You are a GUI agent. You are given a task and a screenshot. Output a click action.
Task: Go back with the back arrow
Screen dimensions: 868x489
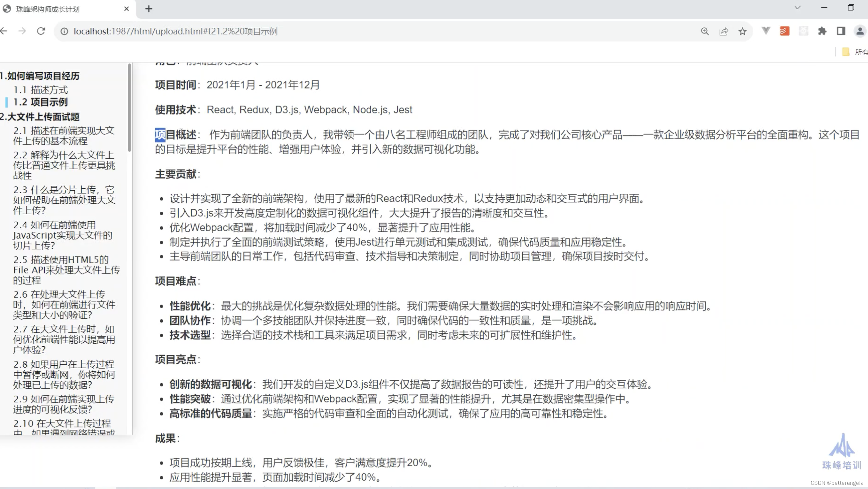click(x=4, y=31)
